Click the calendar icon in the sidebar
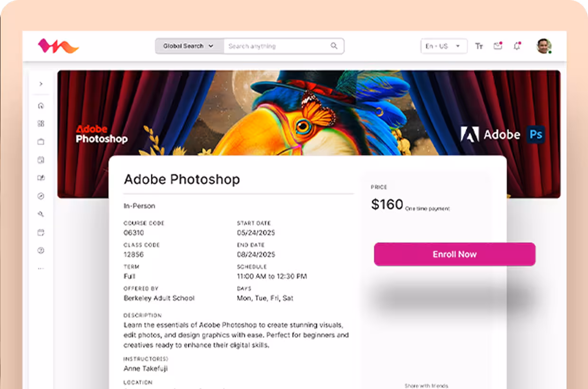 click(x=41, y=232)
